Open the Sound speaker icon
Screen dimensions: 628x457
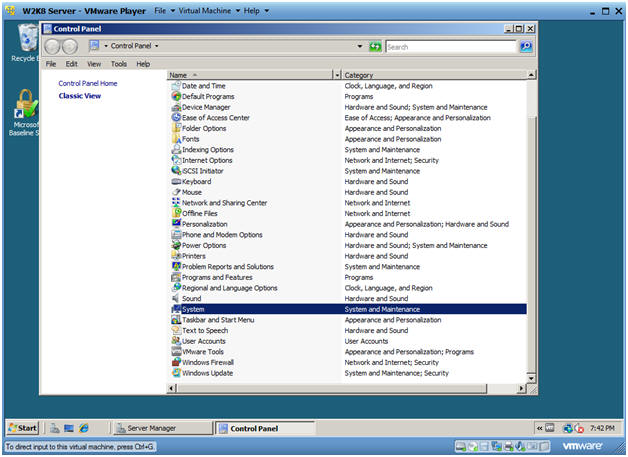pyautogui.click(x=176, y=298)
